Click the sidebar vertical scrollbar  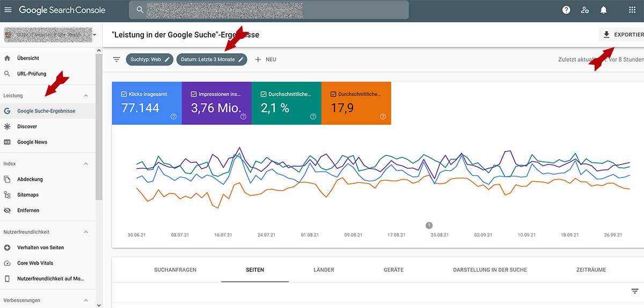pyautogui.click(x=99, y=127)
